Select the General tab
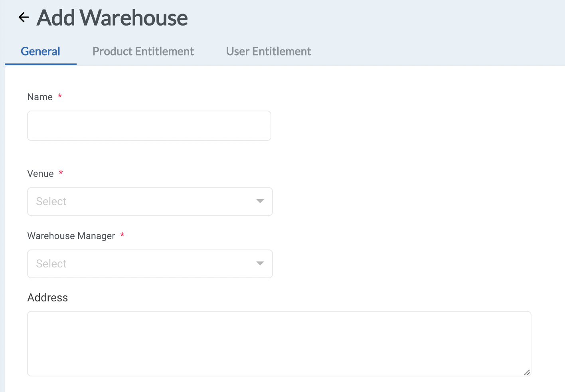The height and width of the screenshot is (392, 565). tap(40, 51)
